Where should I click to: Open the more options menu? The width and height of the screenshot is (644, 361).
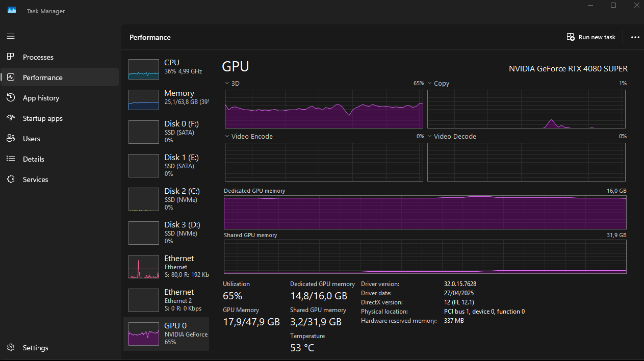click(635, 37)
